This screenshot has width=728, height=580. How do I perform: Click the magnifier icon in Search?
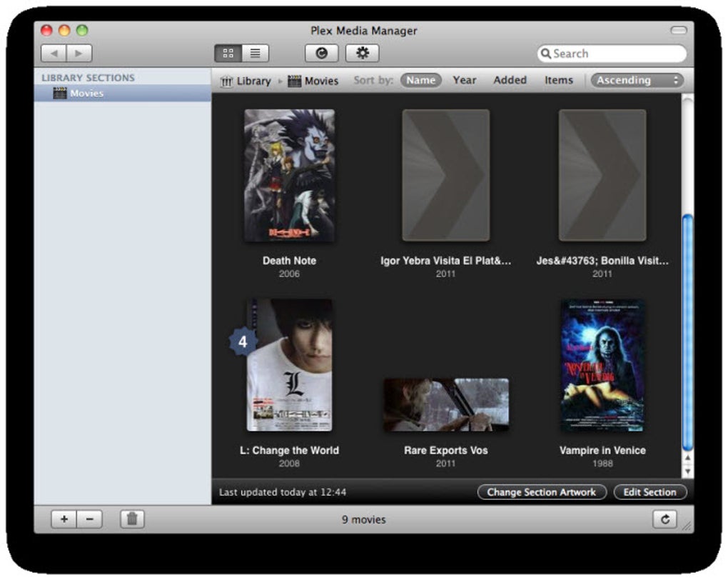546,54
